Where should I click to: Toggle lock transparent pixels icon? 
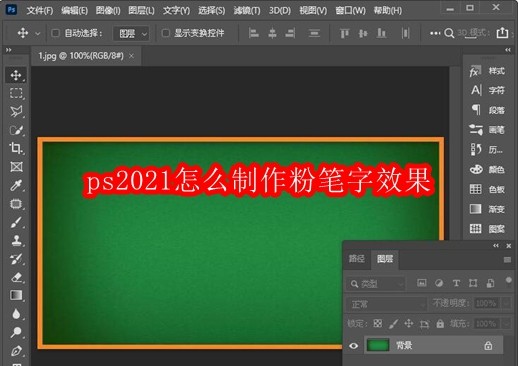point(378,323)
